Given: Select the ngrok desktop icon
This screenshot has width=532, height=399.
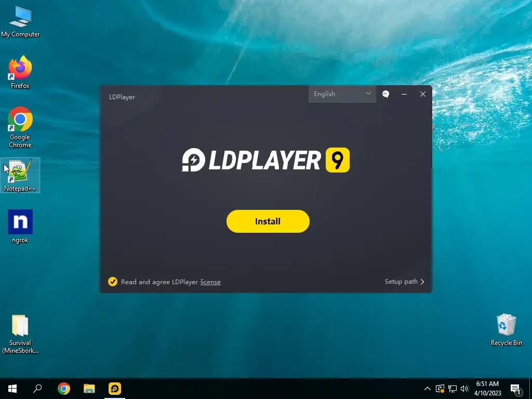Looking at the screenshot, I should [x=20, y=227].
